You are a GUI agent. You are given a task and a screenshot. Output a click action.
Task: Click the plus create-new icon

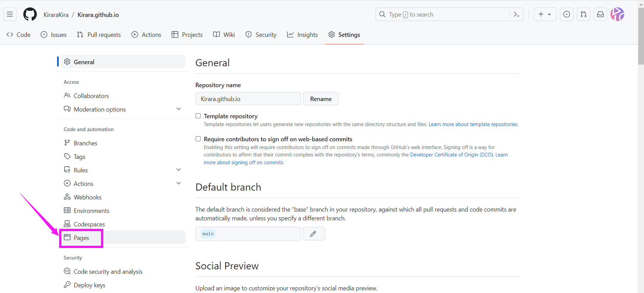[x=541, y=14]
